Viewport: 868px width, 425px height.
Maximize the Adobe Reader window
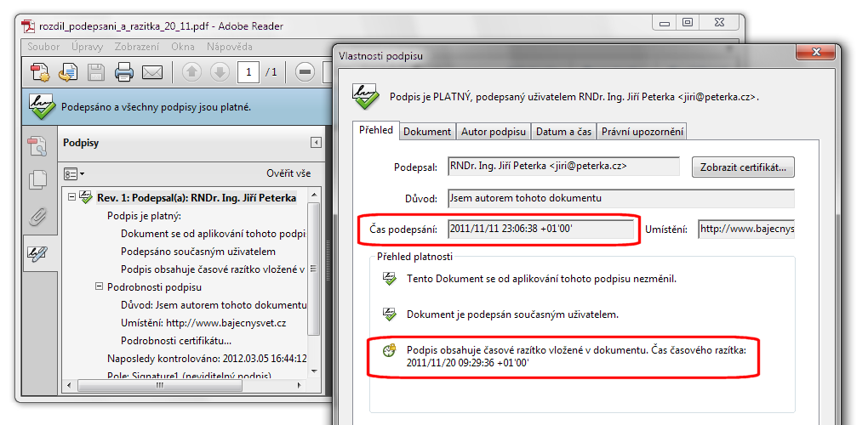[688, 23]
